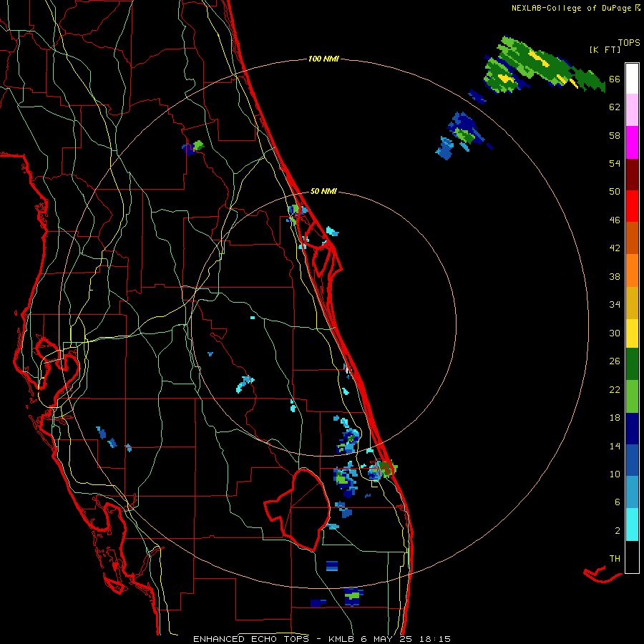Select the light green legend swatch
Screen dimensions: 644x644
tap(632, 396)
